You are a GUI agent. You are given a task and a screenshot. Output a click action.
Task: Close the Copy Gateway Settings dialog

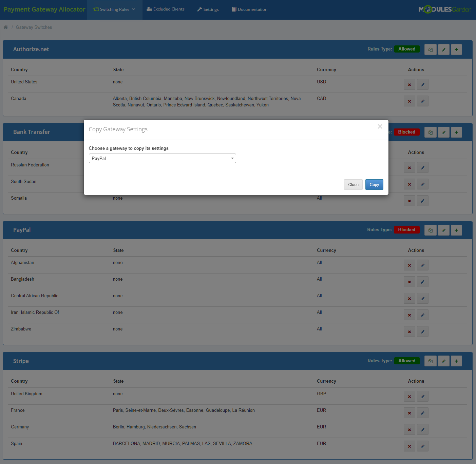[353, 184]
